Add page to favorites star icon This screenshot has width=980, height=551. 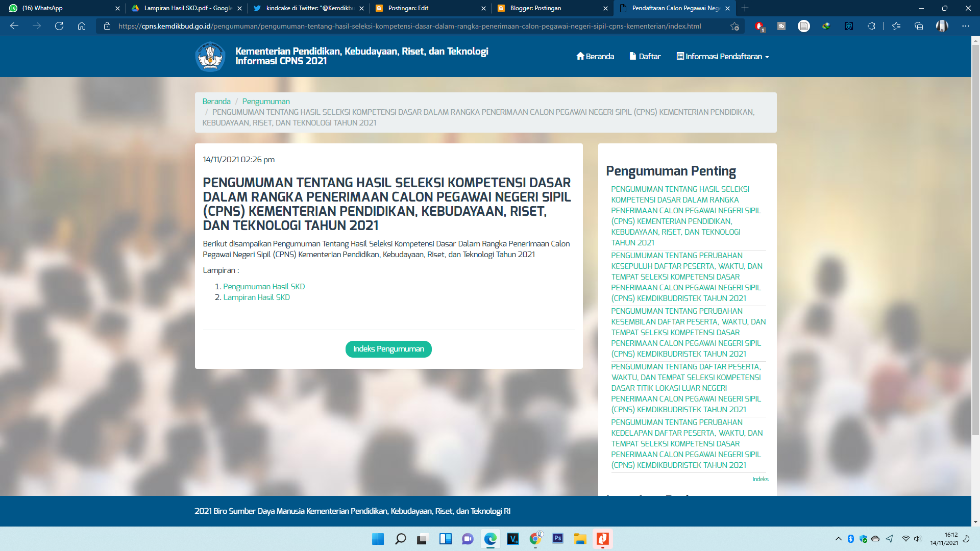tap(734, 26)
